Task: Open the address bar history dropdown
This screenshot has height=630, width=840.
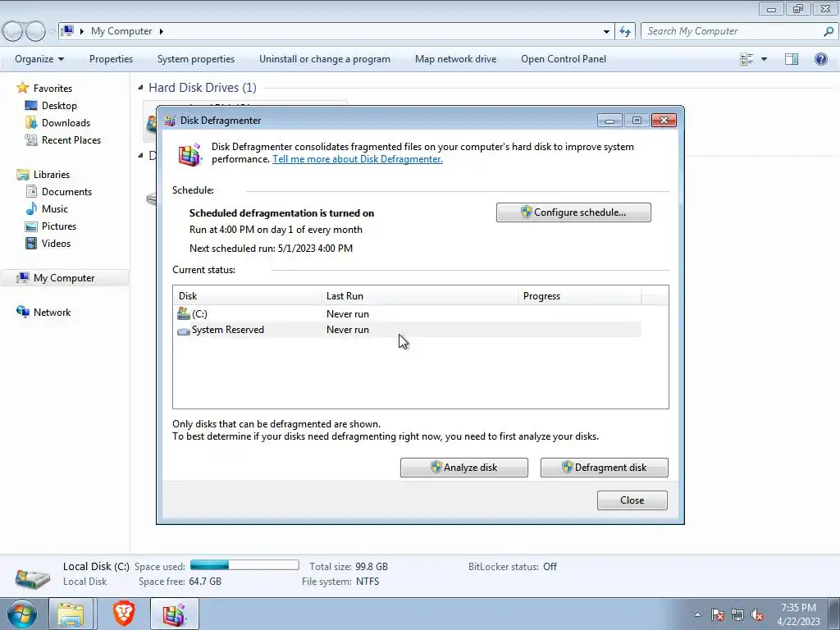Action: click(606, 31)
